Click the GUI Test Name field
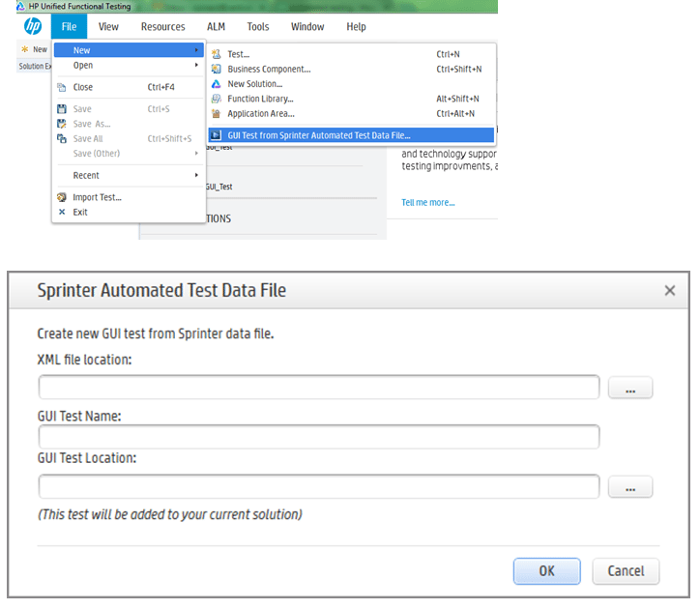Image resolution: width=700 pixels, height=609 pixels. click(x=319, y=437)
